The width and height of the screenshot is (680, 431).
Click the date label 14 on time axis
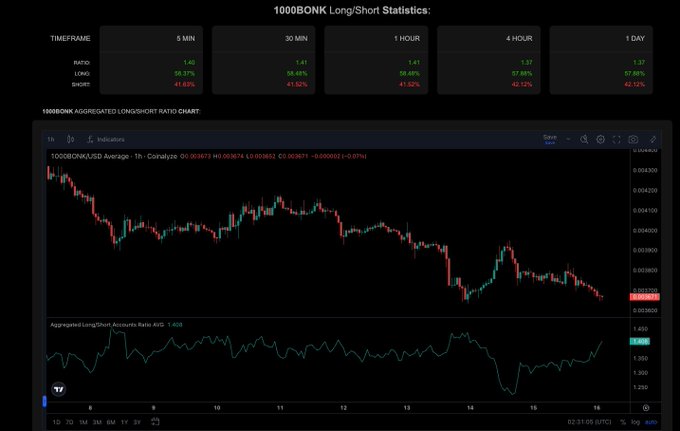tap(470, 408)
